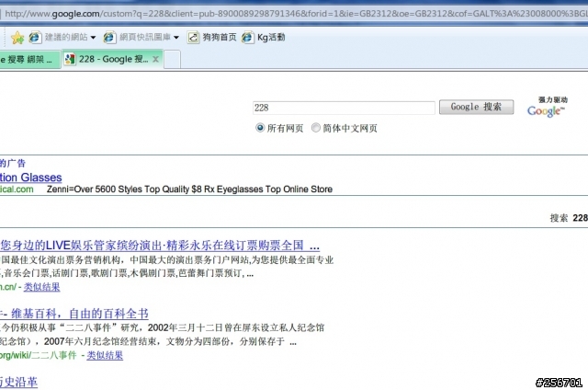Click the Google favicon on the 228 tab
This screenshot has width=588, height=390.
pyautogui.click(x=70, y=59)
